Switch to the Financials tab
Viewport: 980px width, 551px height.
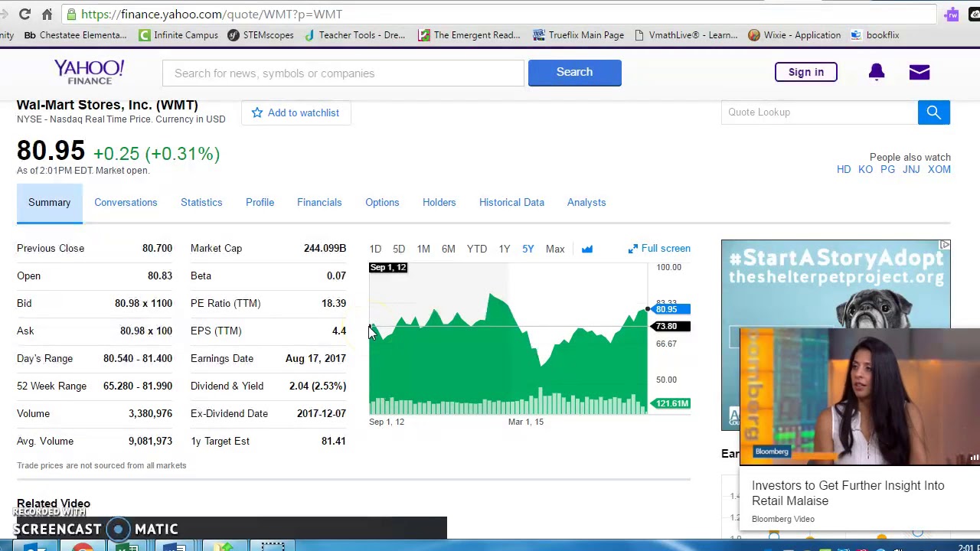[319, 202]
